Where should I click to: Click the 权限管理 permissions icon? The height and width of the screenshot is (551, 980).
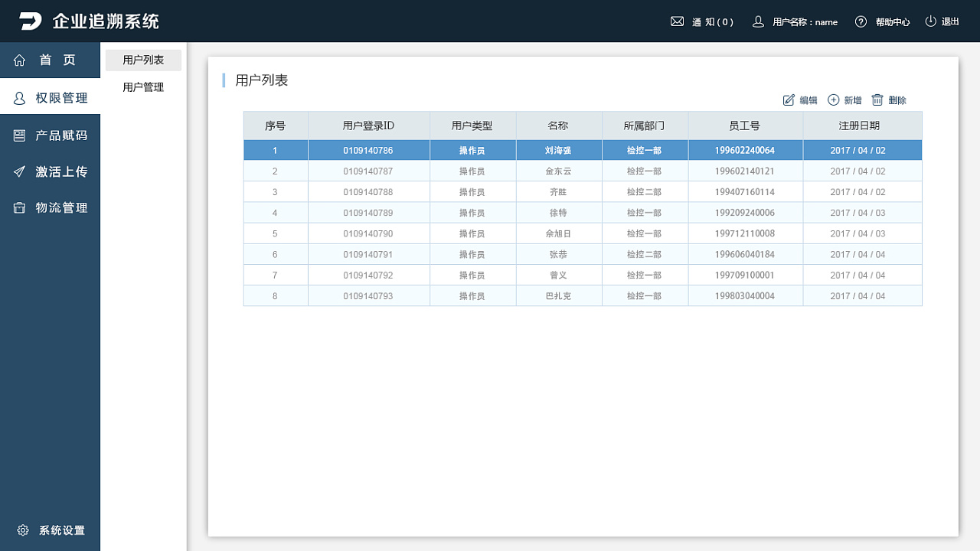[18, 97]
